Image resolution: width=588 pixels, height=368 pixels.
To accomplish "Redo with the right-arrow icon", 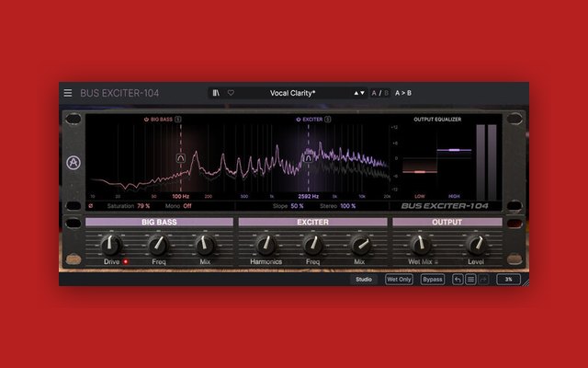I will 483,279.
